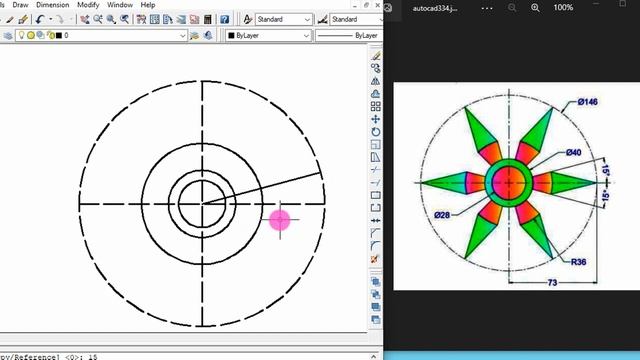The height and width of the screenshot is (360, 640).
Task: Select the Break tool
Action: (376, 207)
